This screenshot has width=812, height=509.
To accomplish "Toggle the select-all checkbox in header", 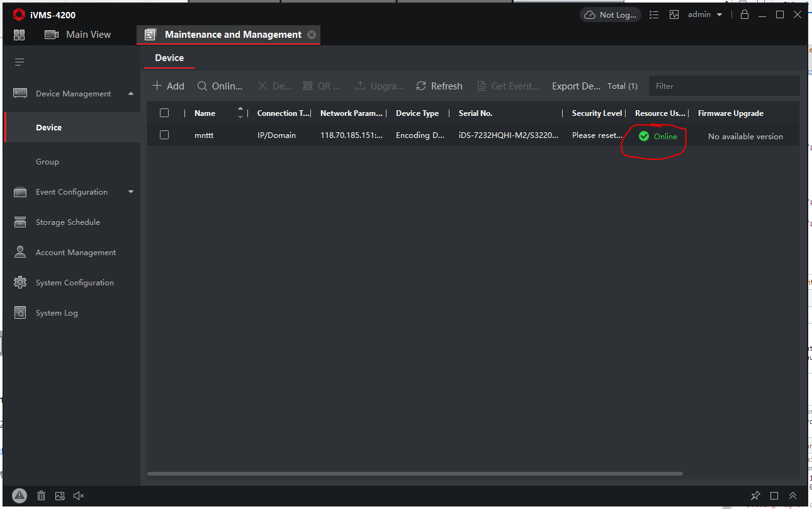I will tap(164, 113).
